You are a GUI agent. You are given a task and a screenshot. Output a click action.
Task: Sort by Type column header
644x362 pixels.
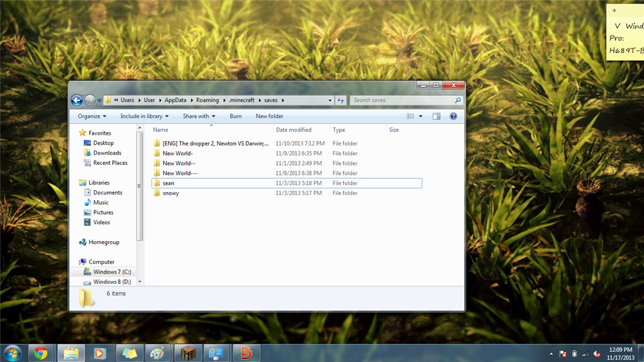pyautogui.click(x=339, y=130)
